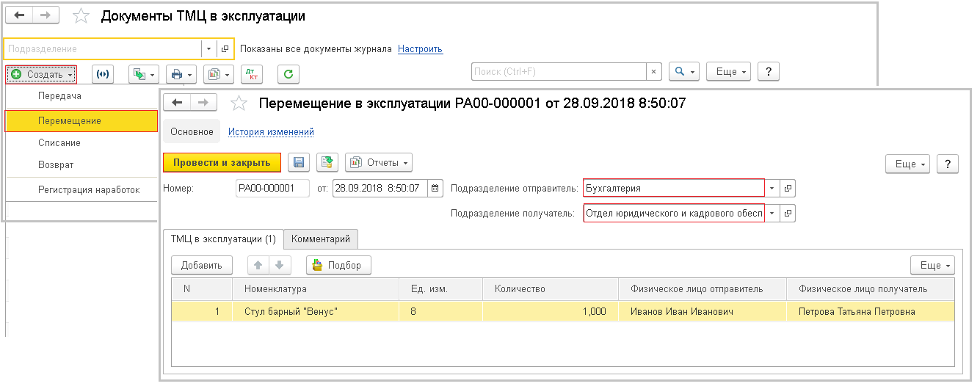
Task: Click in the Поиск (Ctrl+F) search field
Action: (x=558, y=71)
